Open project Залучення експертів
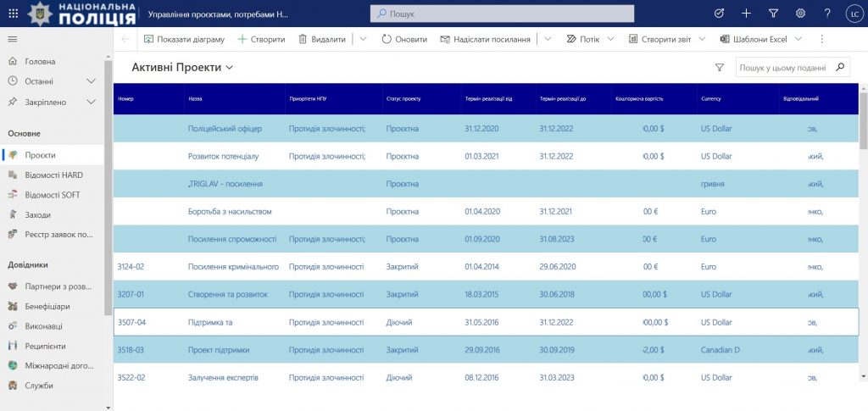This screenshot has width=868, height=411. 223,377
